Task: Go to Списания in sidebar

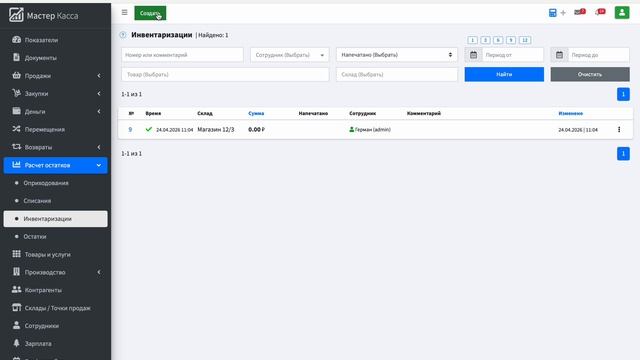Action: pos(37,201)
